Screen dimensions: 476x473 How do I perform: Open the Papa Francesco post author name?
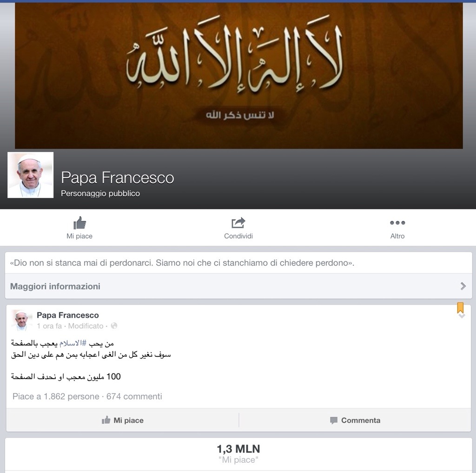point(68,315)
